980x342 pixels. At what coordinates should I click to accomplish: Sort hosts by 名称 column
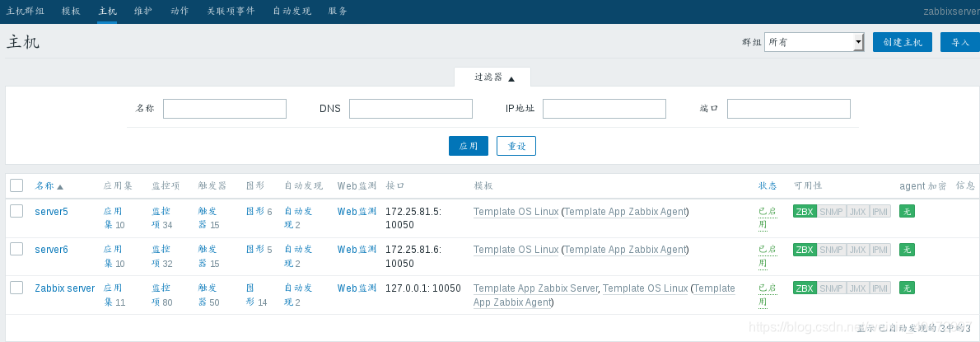(x=49, y=186)
